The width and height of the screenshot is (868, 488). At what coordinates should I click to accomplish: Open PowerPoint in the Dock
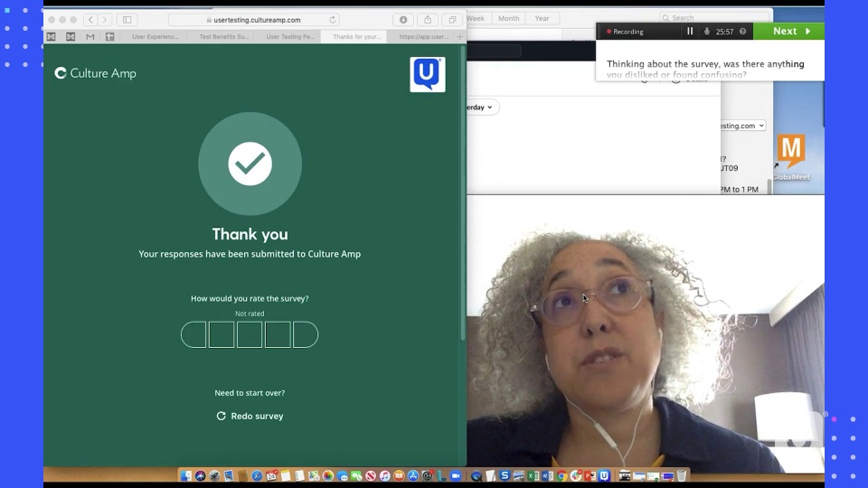pyautogui.click(x=590, y=476)
